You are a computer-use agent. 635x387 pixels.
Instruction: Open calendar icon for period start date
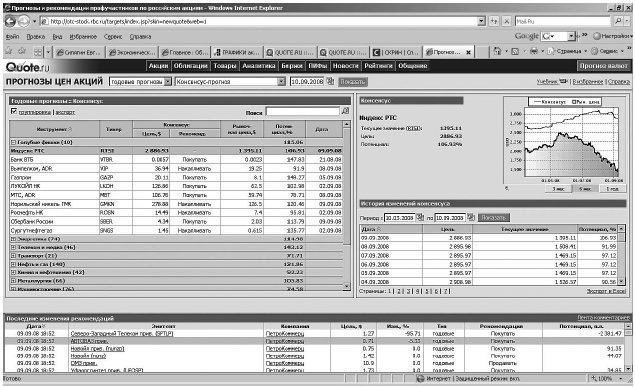[420, 217]
